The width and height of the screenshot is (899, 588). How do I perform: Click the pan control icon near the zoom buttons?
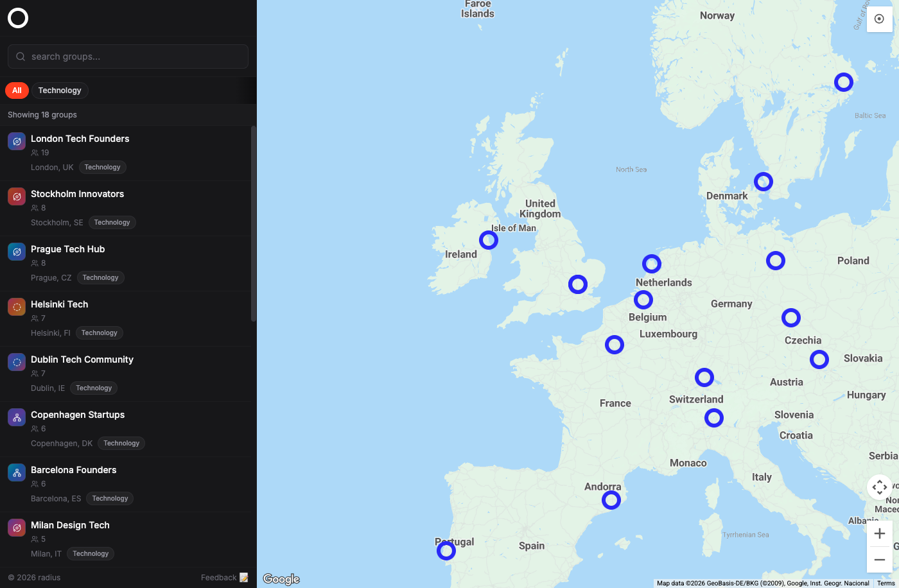879,487
